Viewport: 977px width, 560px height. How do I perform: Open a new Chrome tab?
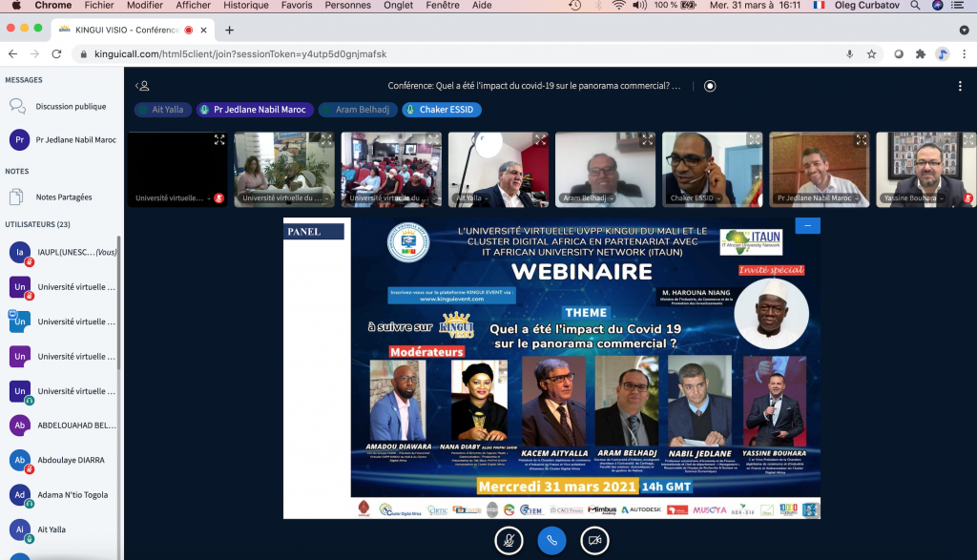[229, 30]
